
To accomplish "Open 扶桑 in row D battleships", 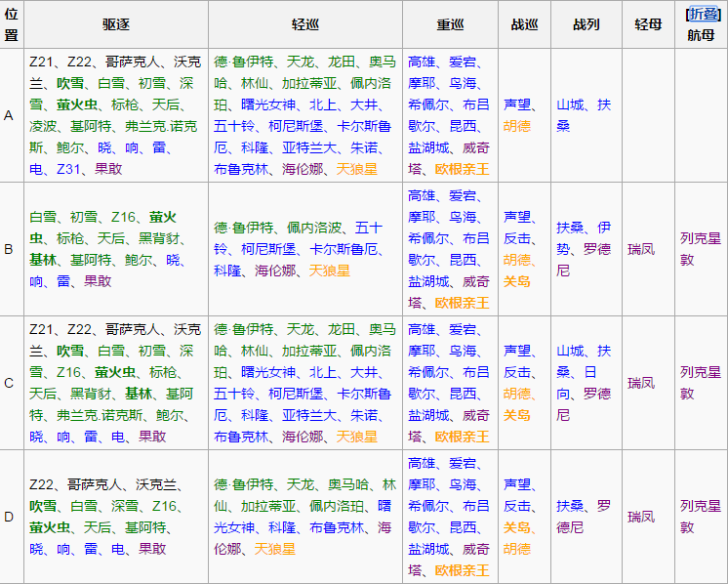I will point(570,506).
